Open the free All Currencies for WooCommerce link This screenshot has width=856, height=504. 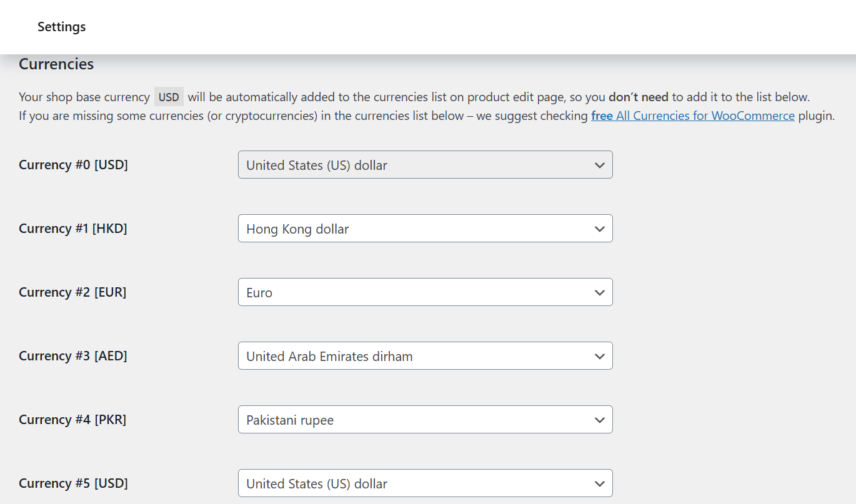click(x=693, y=116)
